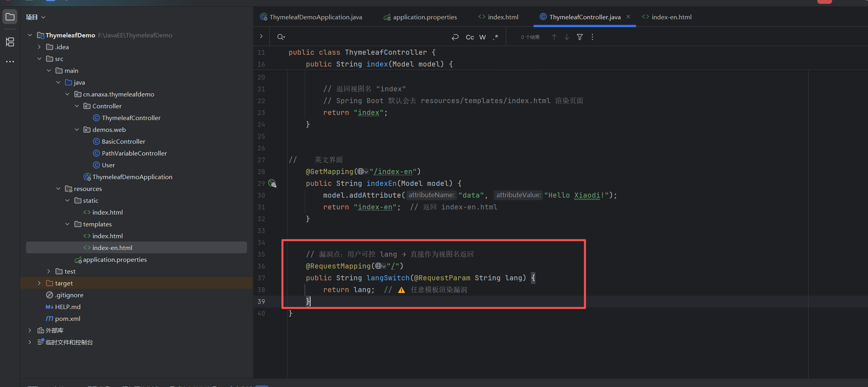Collapse the ThymeleafDemo project root
The image size is (868, 387).
[x=30, y=35]
